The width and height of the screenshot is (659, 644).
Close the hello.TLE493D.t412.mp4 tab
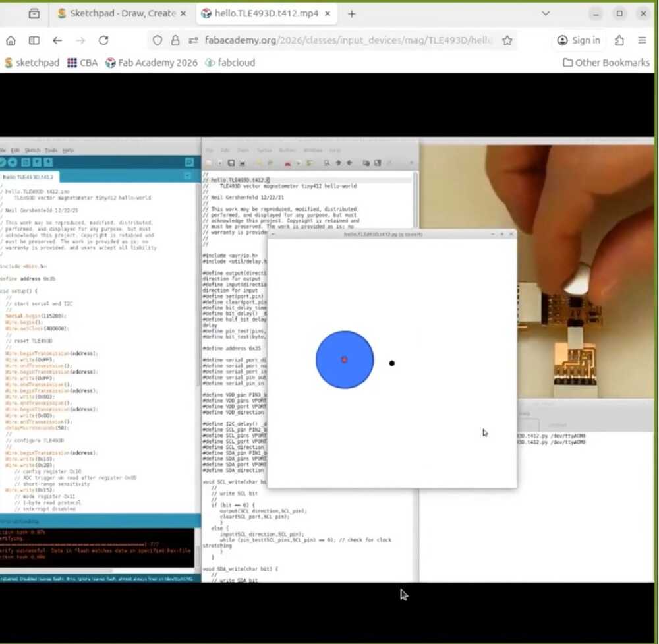point(328,13)
